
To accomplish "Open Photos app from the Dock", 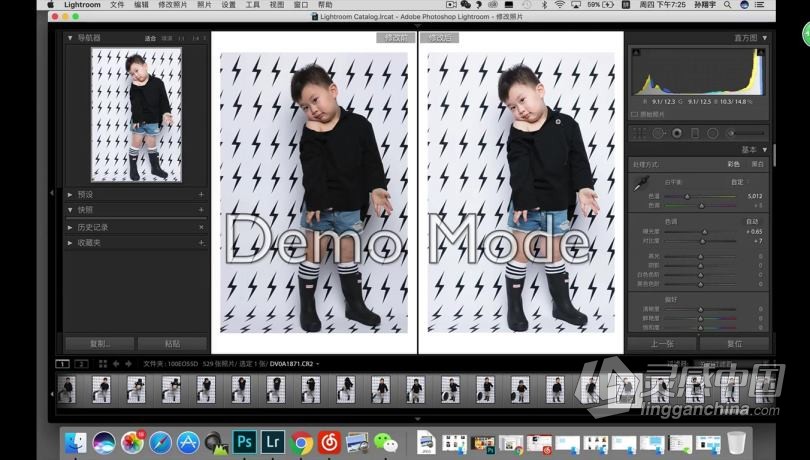I will point(132,442).
